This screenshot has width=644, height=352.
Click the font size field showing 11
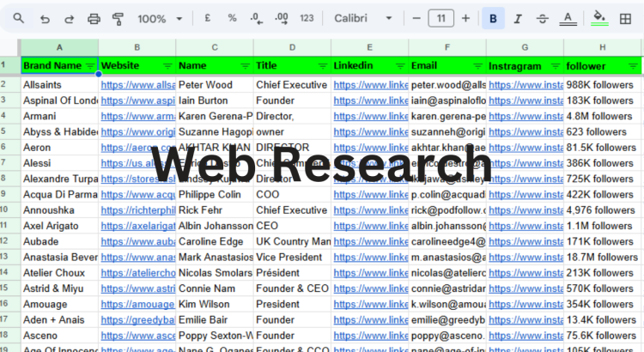pyautogui.click(x=441, y=19)
